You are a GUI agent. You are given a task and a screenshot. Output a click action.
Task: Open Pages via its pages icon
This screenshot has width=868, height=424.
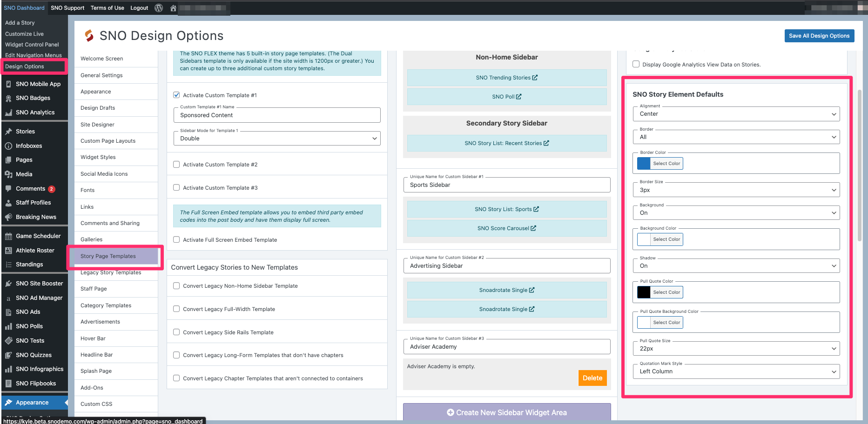coord(8,160)
